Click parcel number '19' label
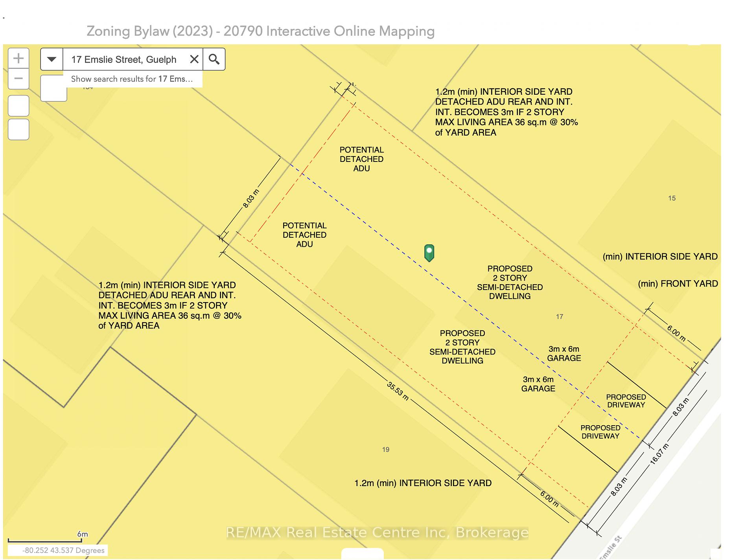This screenshot has height=560, width=755. click(386, 449)
